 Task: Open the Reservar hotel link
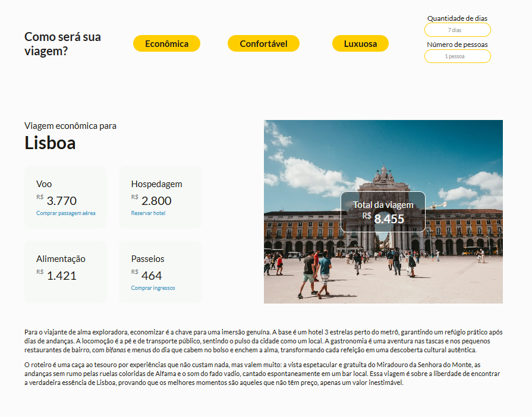pyautogui.click(x=147, y=213)
